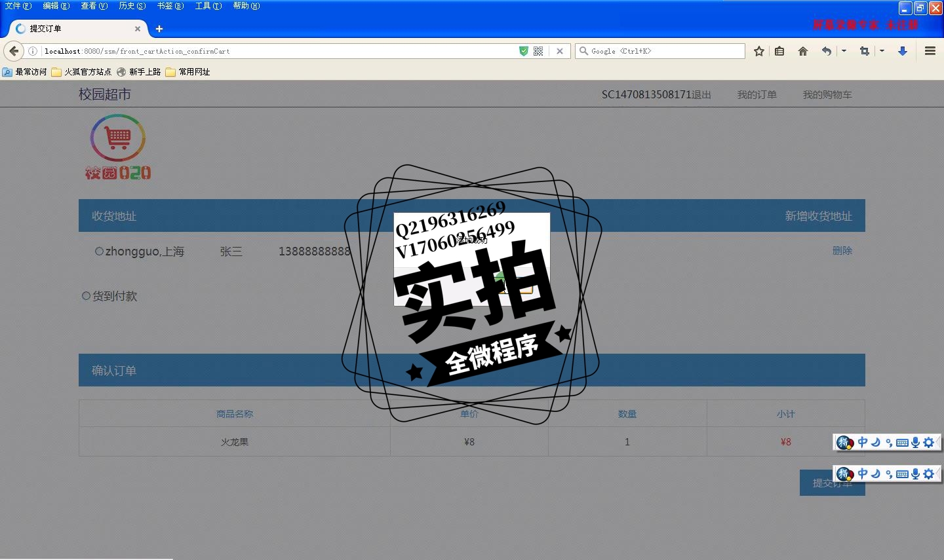The image size is (944, 560).
Task: Click the 退出 logout link
Action: (x=701, y=95)
